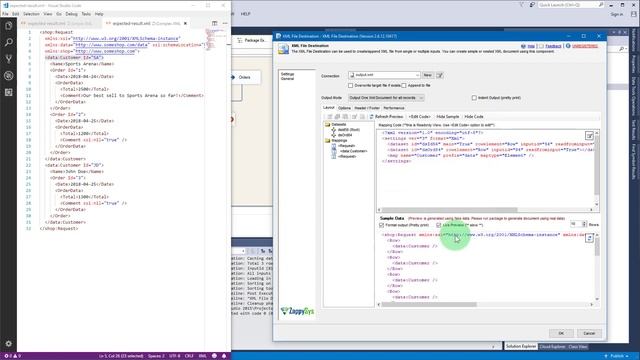This screenshot has height=360, width=640.
Task: Click the VS Code notification bell icon
Action: pyautogui.click(x=224, y=356)
